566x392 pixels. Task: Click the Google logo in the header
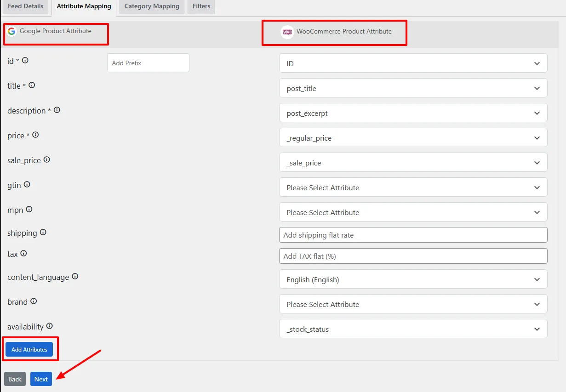11,32
